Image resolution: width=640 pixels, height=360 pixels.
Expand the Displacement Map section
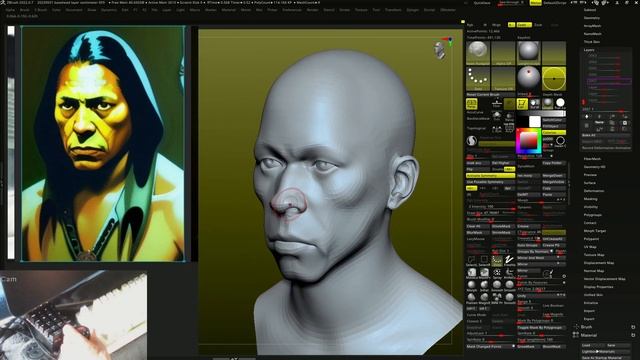pos(599,263)
